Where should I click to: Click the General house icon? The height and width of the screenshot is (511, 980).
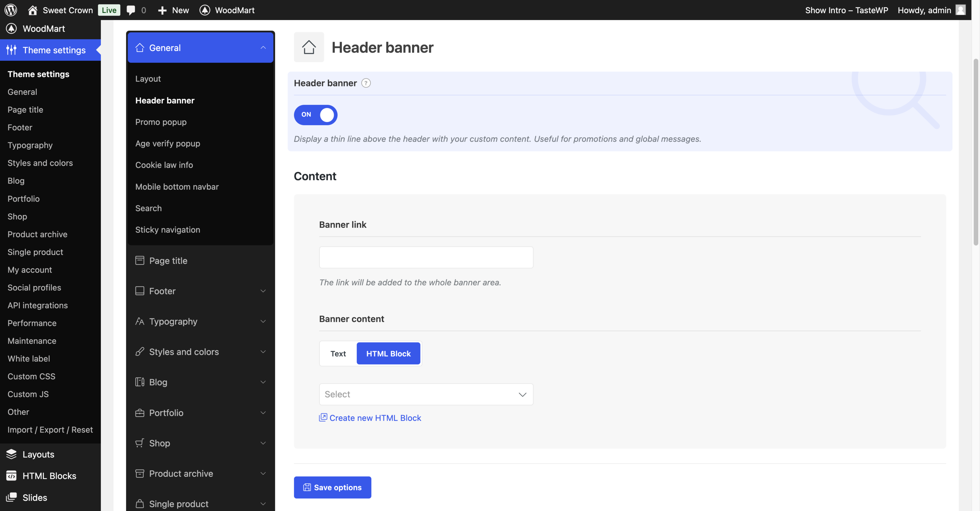click(x=140, y=48)
